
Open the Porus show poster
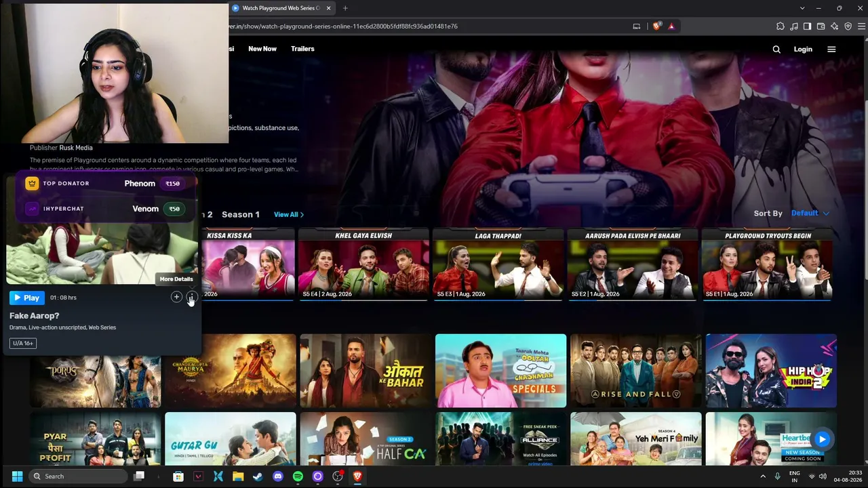click(96, 381)
